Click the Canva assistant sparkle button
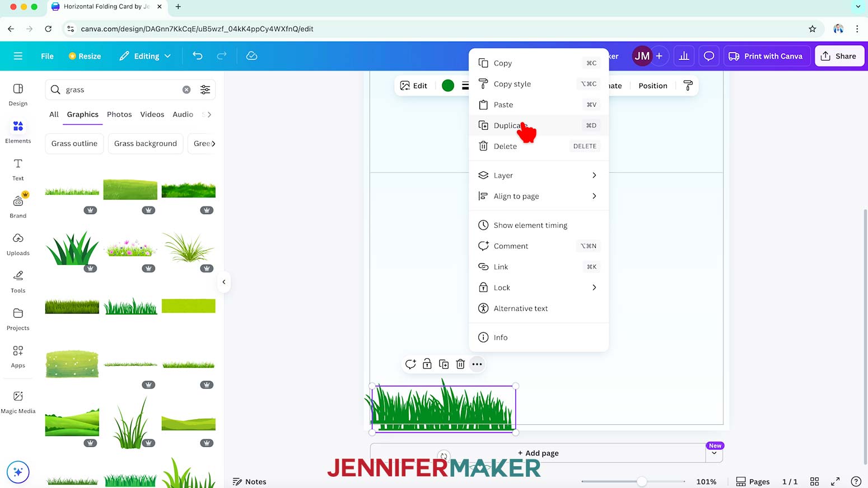868x488 pixels. coord(18,472)
